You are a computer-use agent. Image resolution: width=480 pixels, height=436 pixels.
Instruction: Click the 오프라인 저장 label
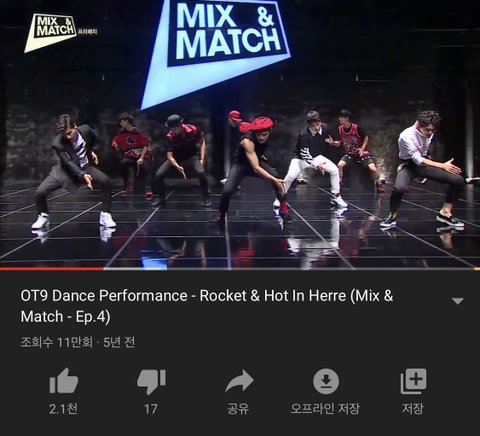click(x=325, y=408)
